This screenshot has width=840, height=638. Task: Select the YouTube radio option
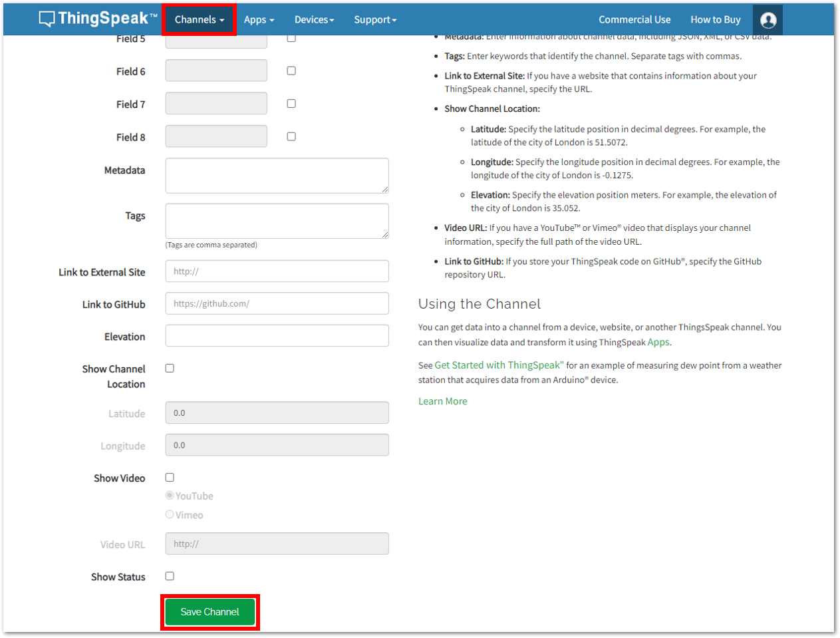point(170,496)
